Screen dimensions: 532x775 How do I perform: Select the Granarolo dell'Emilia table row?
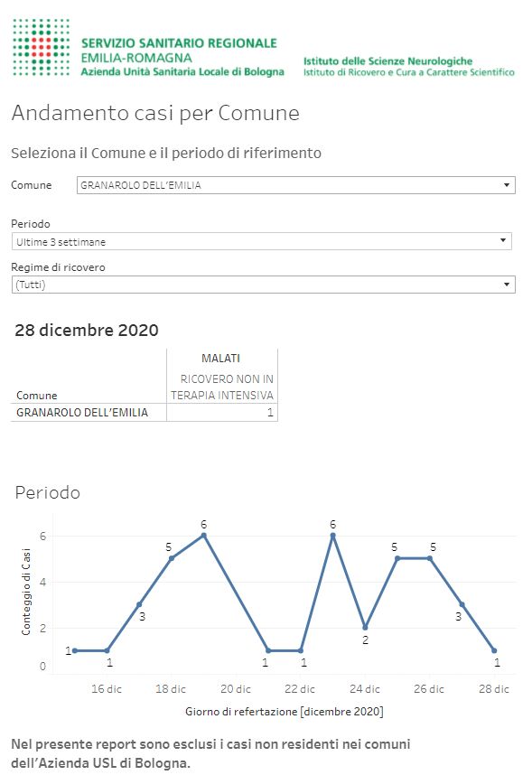[x=144, y=412]
